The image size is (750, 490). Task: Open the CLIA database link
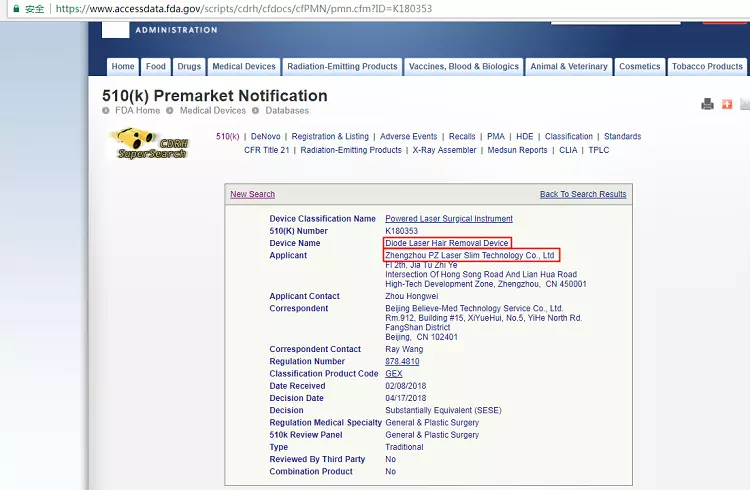pyautogui.click(x=568, y=150)
